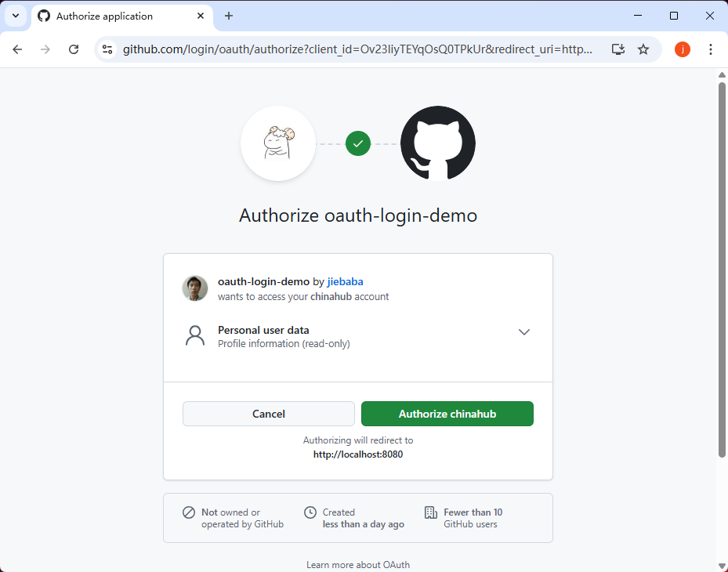Open the Chrome three-dot menu
The width and height of the screenshot is (728, 572).
(711, 49)
